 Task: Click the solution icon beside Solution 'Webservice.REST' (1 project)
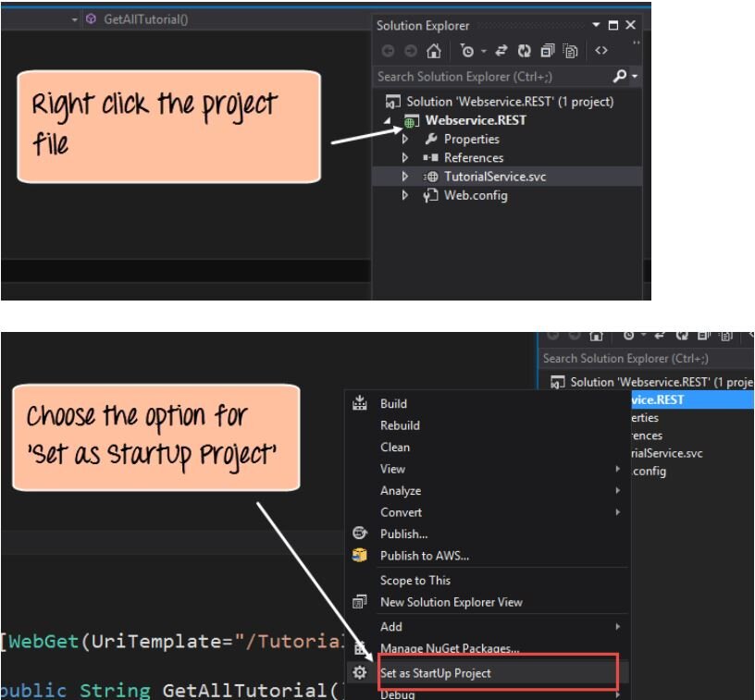pyautogui.click(x=393, y=102)
